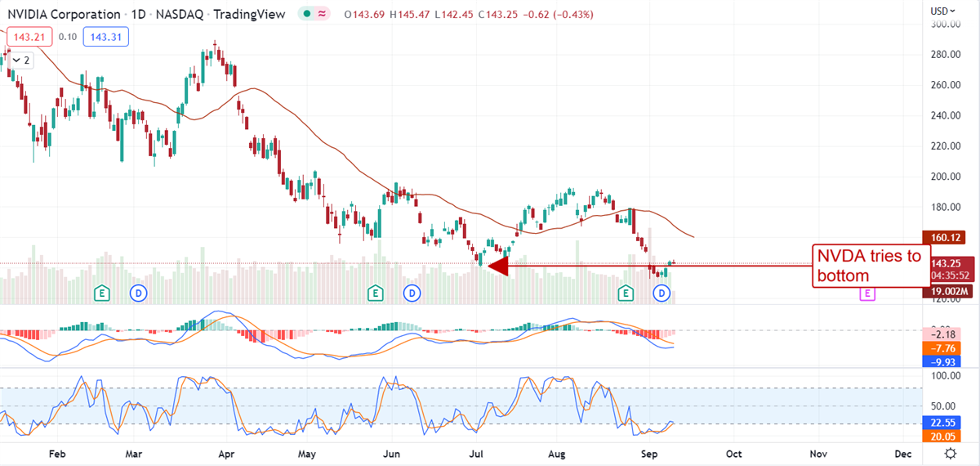
Task: Open chart settings gear icon
Action: (950, 453)
